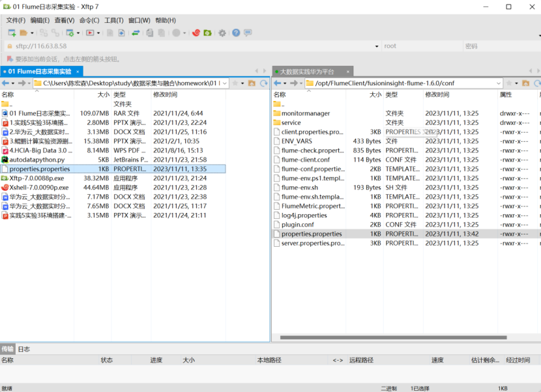Expand the Open Session dropdown arrow
This screenshot has height=392, width=541.
(32, 33)
